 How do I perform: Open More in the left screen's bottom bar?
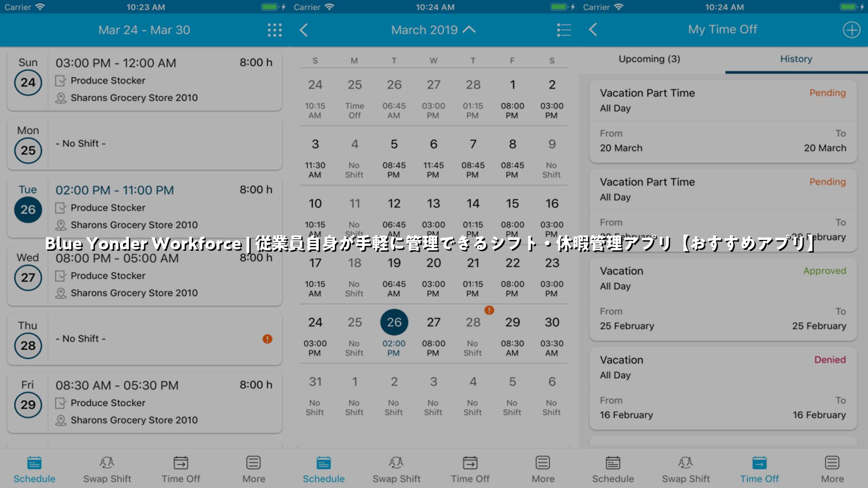coord(254,470)
